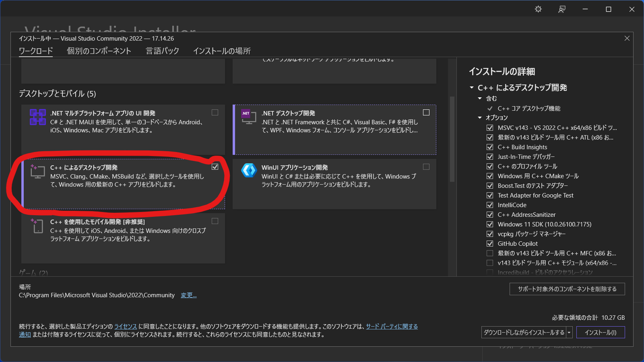Click the WinUI application development icon

tap(249, 171)
